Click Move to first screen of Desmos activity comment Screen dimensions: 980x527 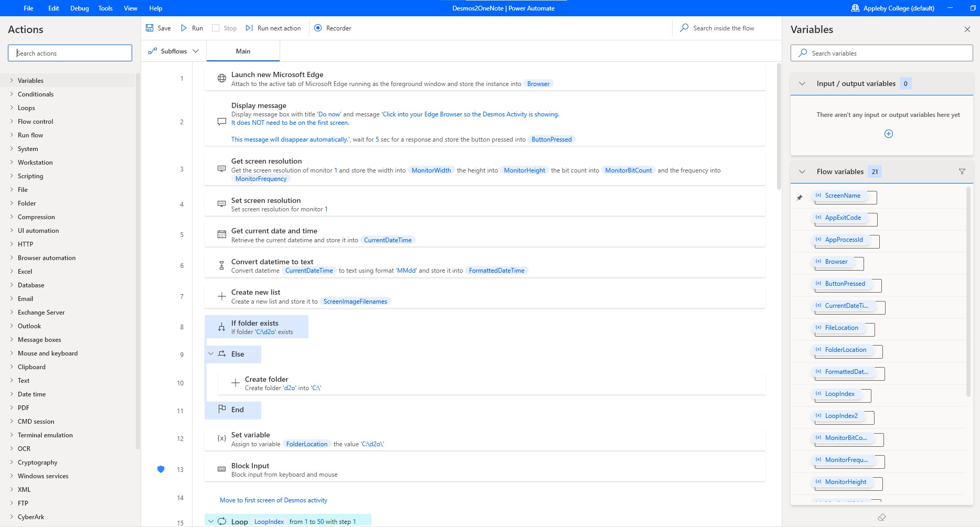273,500
